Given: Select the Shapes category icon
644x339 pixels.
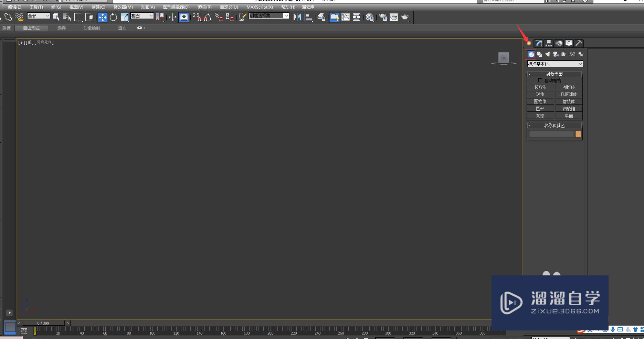Looking at the screenshot, I should pyautogui.click(x=539, y=54).
